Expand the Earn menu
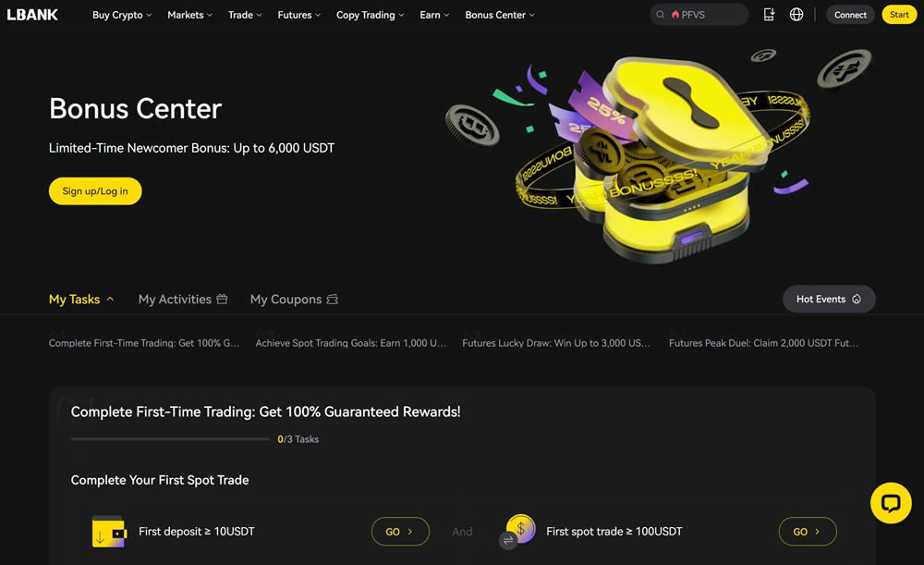This screenshot has height=565, width=924. point(434,15)
